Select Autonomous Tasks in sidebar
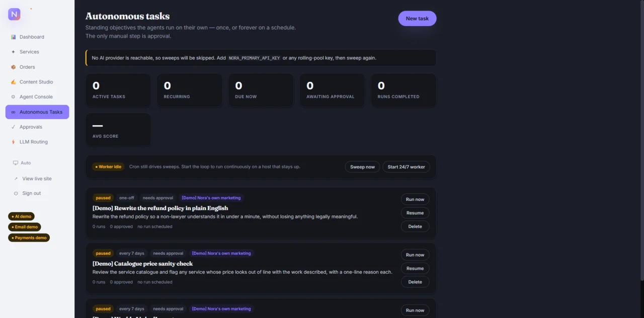 click(37, 112)
